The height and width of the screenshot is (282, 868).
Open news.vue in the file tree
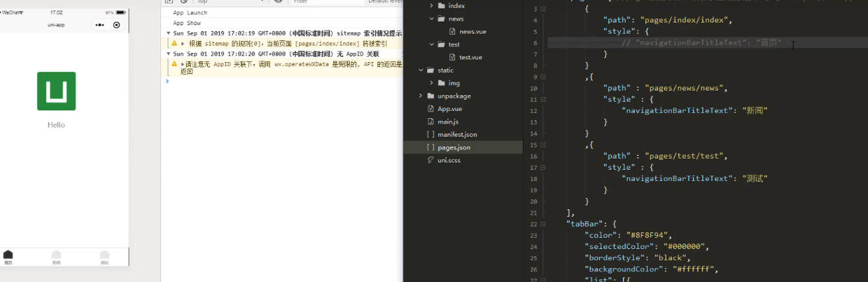tap(473, 31)
